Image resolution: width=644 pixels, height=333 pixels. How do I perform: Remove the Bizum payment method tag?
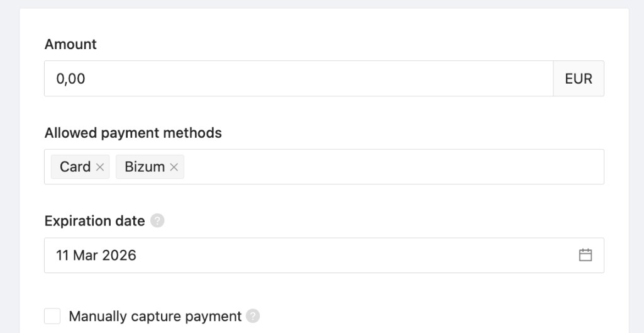pyautogui.click(x=174, y=167)
